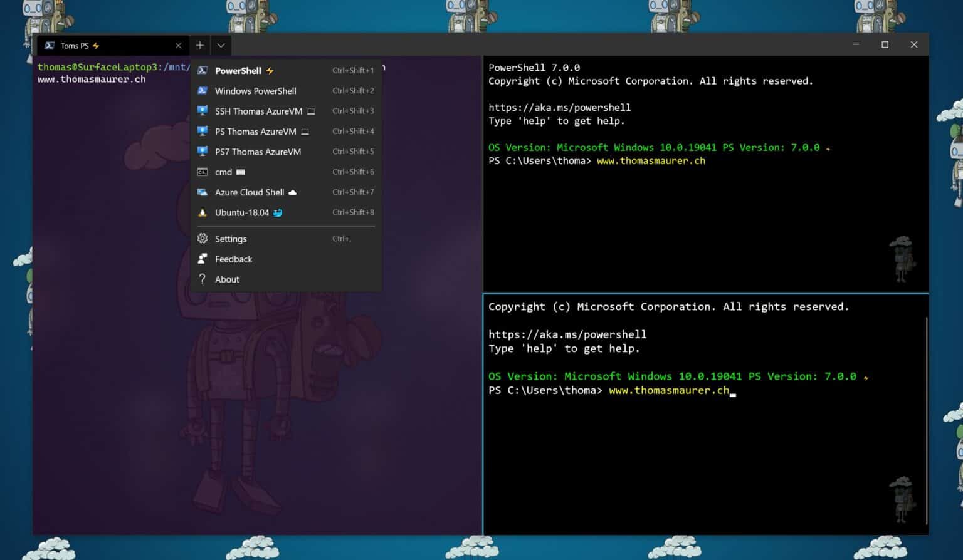Click the PowerShell lightning-bolt profile icon

coord(202,70)
